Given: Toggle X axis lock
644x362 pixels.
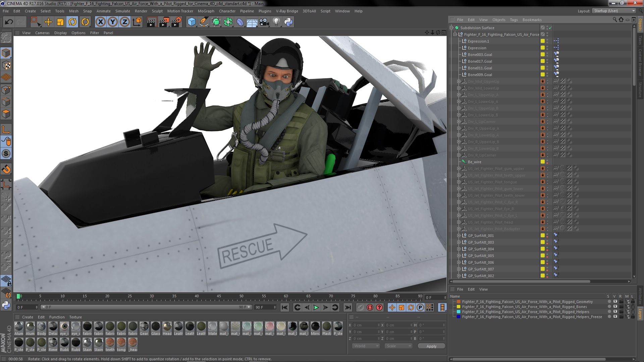Looking at the screenshot, I should (100, 22).
